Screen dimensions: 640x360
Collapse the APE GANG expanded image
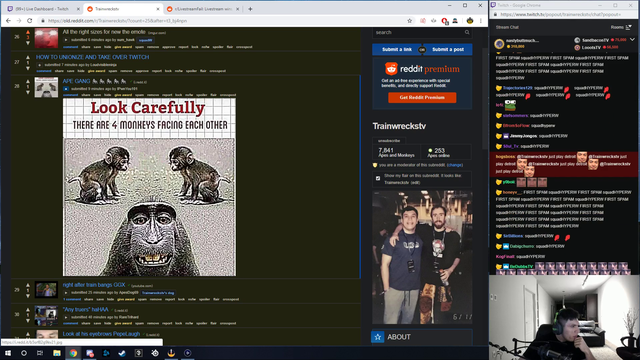[x=66, y=89]
